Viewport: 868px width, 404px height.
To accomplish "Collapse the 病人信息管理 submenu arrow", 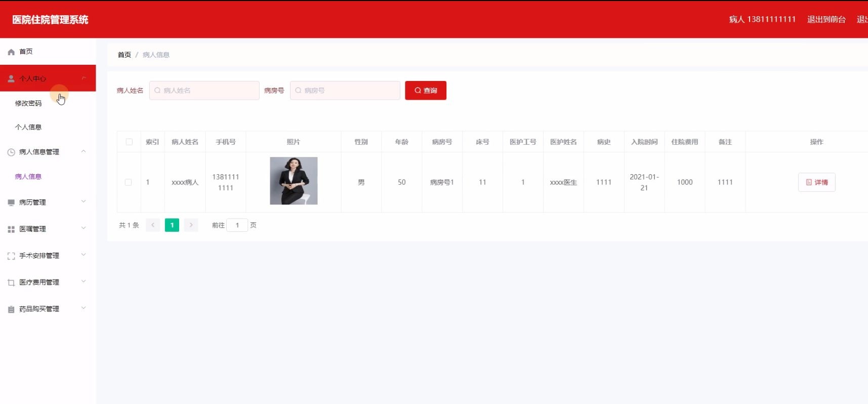I will click(84, 151).
